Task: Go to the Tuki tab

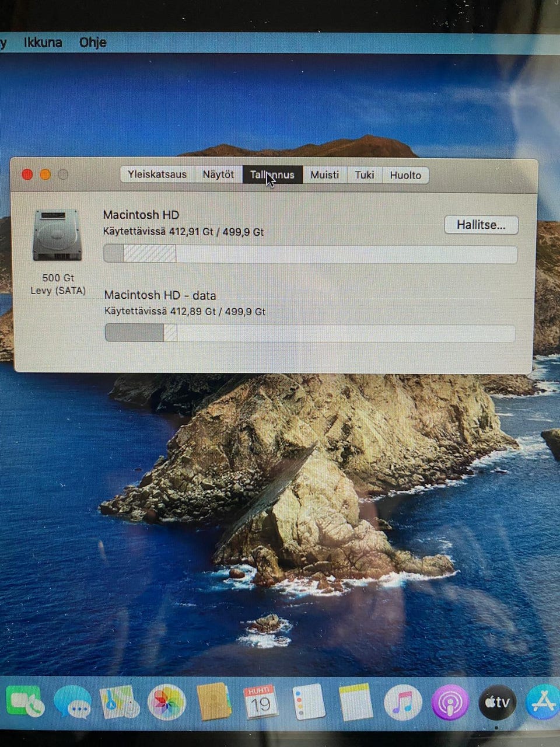Action: pyautogui.click(x=365, y=175)
